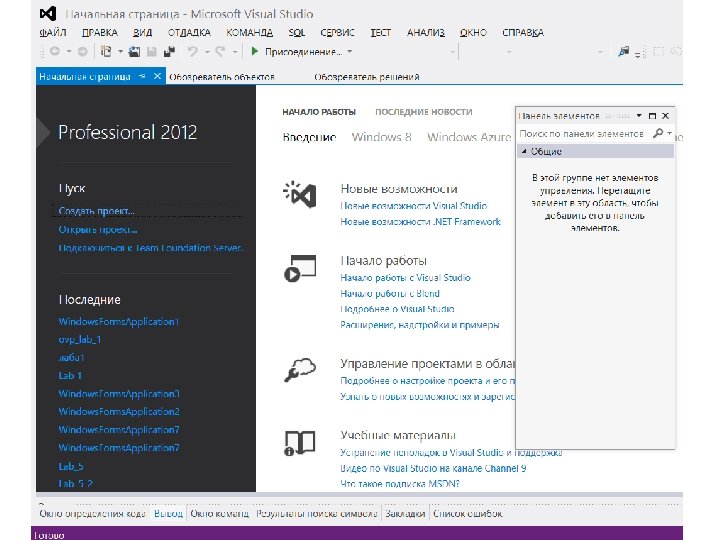Click Новые возможности .NET Framework link
This screenshot has width=720, height=540.
pos(420,221)
